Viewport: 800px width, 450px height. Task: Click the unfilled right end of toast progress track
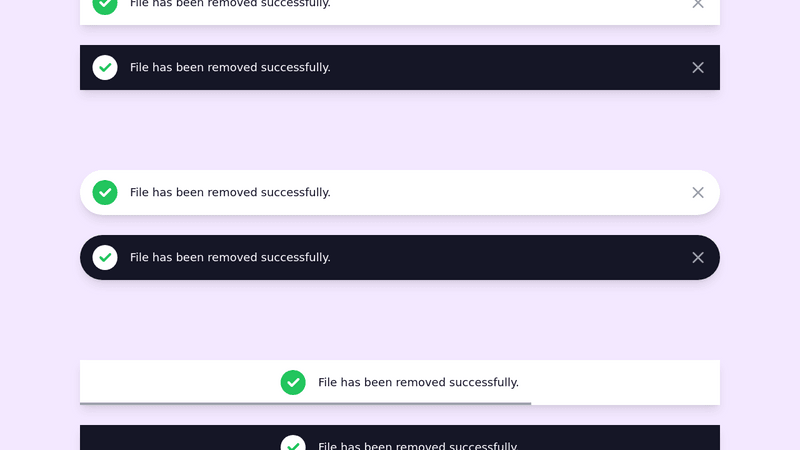point(625,403)
